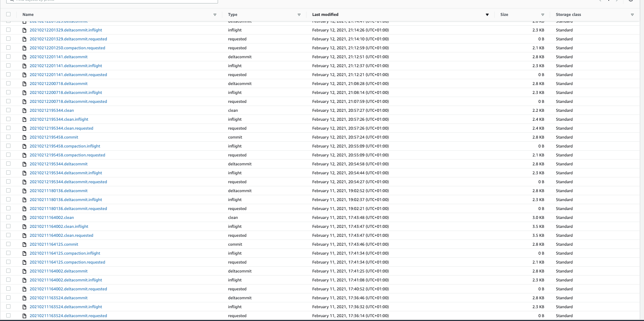Toggle the select-all checkbox in table header
Screen dimensions: 644x321
(8, 14)
